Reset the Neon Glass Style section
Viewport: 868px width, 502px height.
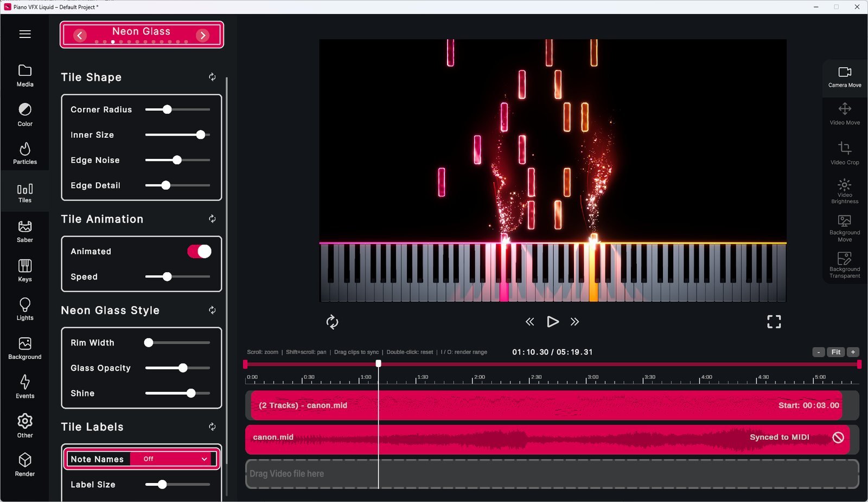[x=212, y=310]
